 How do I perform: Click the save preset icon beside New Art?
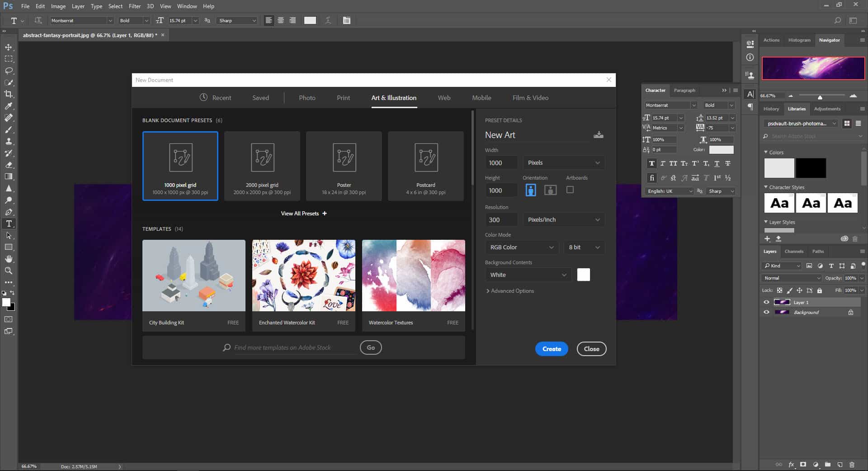(598, 135)
